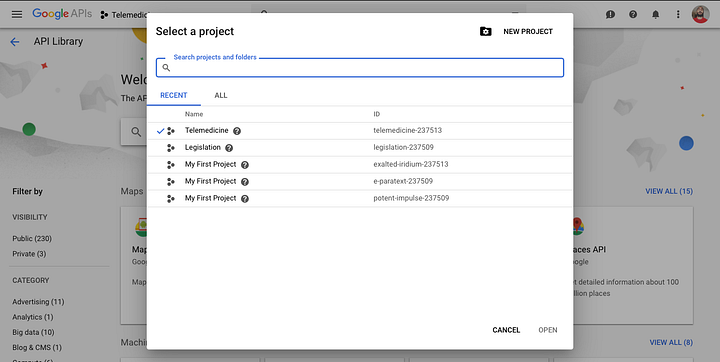The height and width of the screenshot is (362, 720).
Task: Click the feedback icon in top bar
Action: pyautogui.click(x=610, y=15)
